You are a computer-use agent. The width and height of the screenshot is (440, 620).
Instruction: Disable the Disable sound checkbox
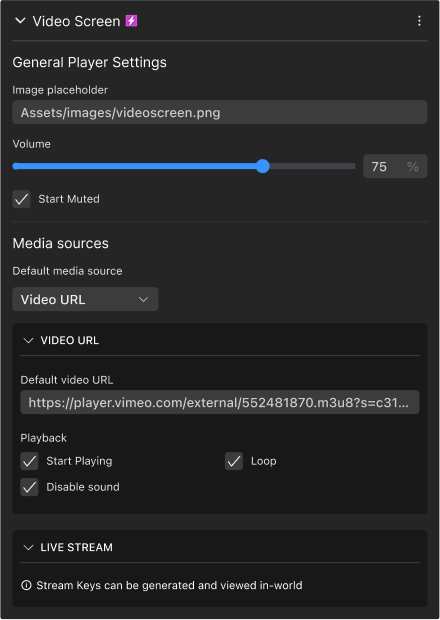29,487
